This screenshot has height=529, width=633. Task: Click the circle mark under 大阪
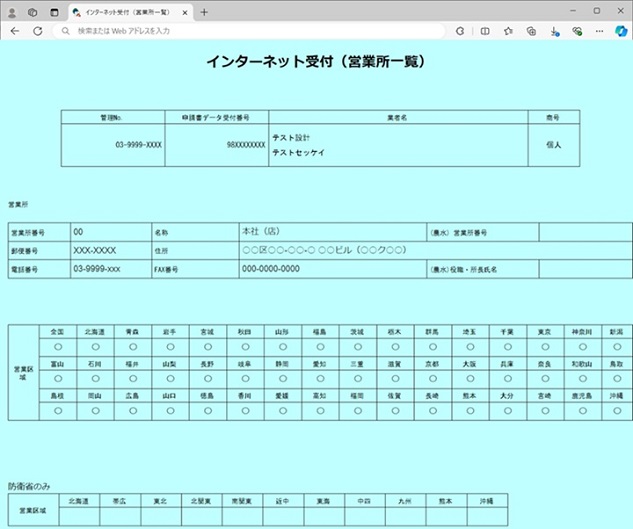pos(470,378)
